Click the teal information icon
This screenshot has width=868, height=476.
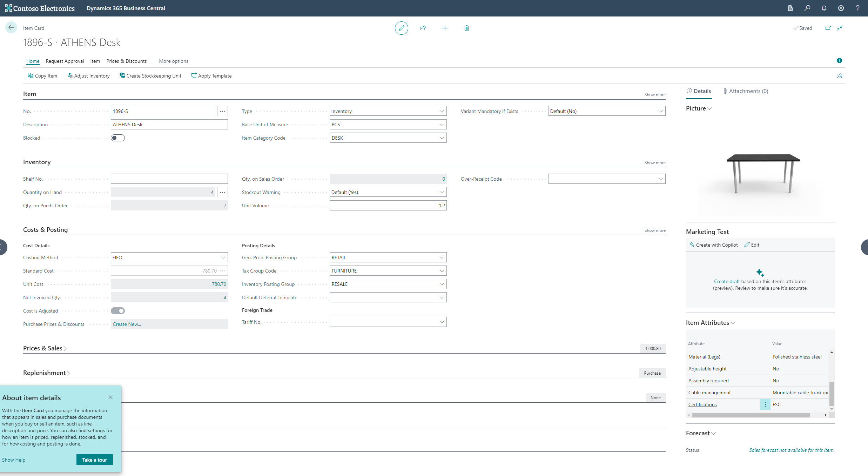click(839, 60)
